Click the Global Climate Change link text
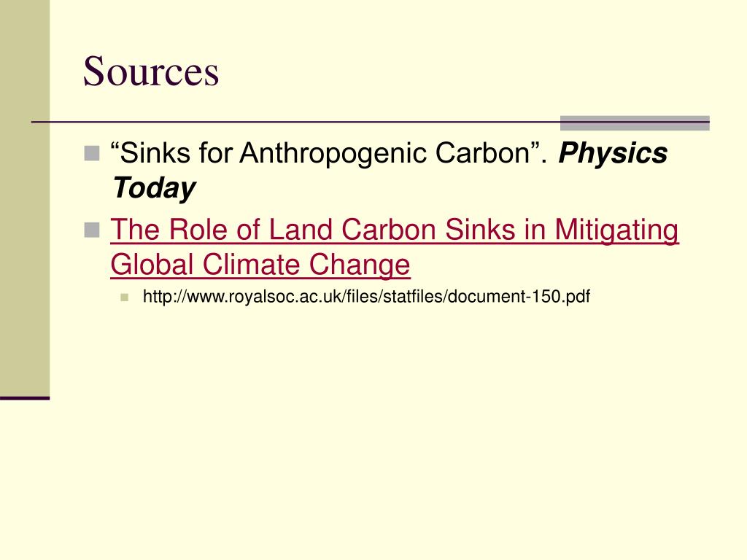The width and height of the screenshot is (747, 560). pos(260,265)
